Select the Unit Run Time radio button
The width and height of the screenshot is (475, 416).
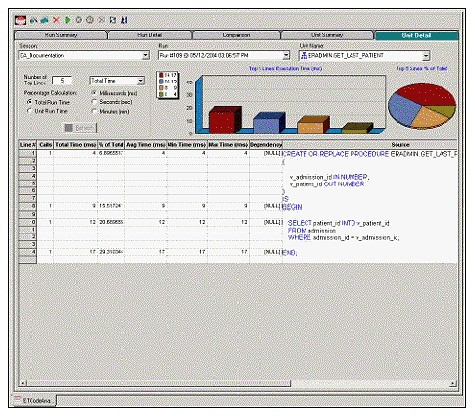pyautogui.click(x=29, y=111)
